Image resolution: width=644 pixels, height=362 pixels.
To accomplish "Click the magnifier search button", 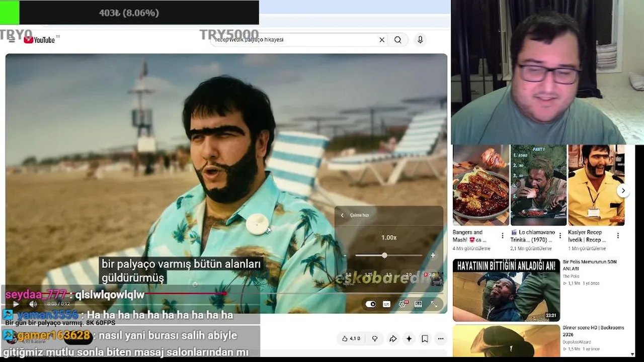I will point(398,40).
